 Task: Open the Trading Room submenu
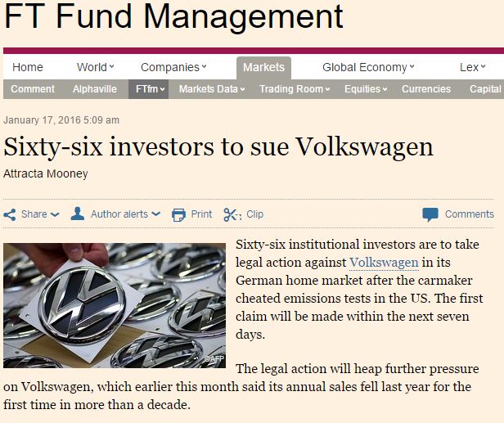[295, 89]
